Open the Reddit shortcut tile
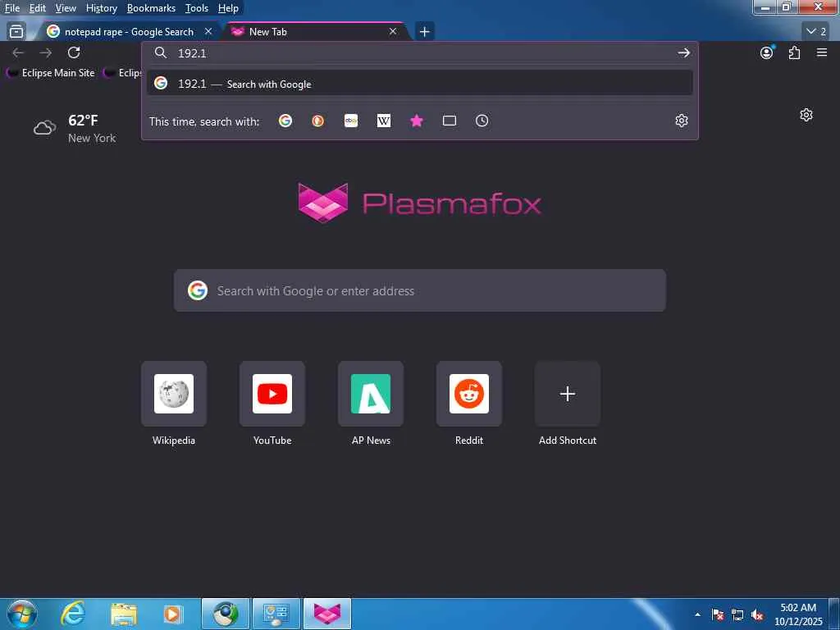Screen dimensions: 840x630 (x=469, y=394)
